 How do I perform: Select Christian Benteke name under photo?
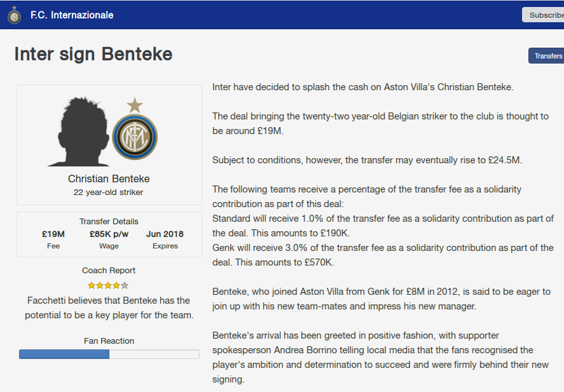(109, 179)
